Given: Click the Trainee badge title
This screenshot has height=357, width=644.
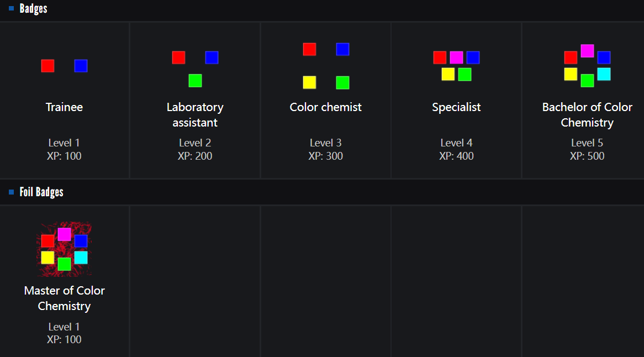Looking at the screenshot, I should click(x=64, y=107).
